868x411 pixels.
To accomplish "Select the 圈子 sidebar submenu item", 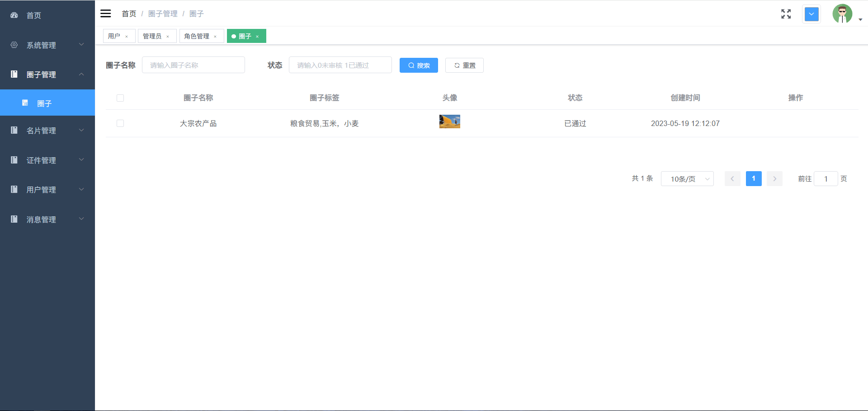I will click(47, 103).
